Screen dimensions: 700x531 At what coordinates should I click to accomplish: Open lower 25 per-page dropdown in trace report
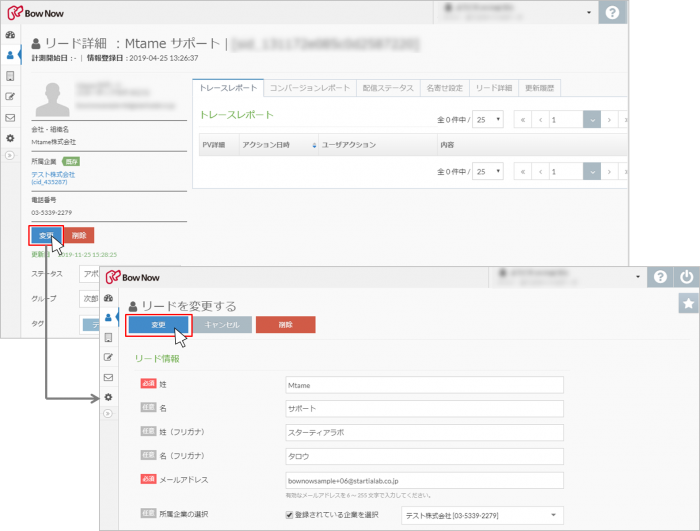pos(488,171)
